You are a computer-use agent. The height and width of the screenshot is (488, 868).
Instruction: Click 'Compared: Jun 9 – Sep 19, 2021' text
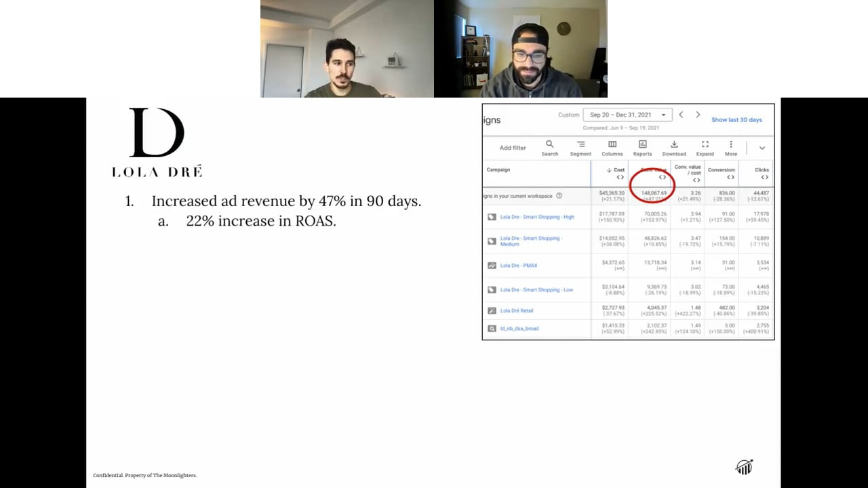coord(620,128)
